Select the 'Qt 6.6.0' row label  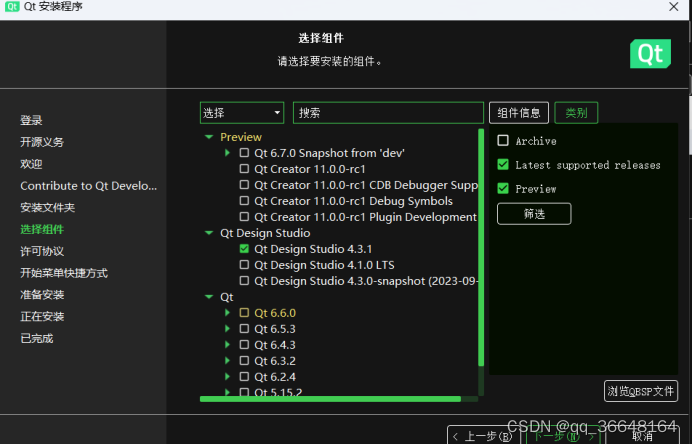click(x=275, y=313)
